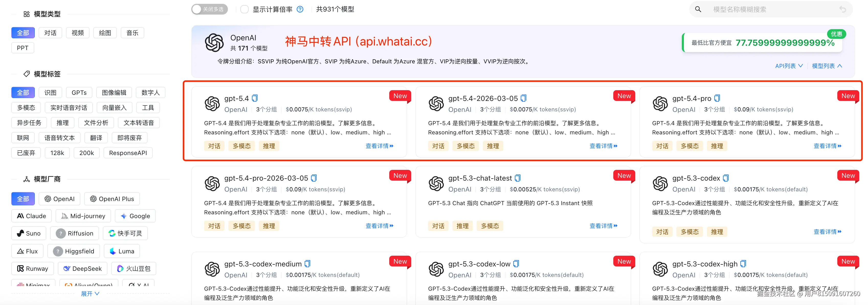Image resolution: width=868 pixels, height=305 pixels.
Task: Click the search magnifier icon
Action: [x=698, y=9]
